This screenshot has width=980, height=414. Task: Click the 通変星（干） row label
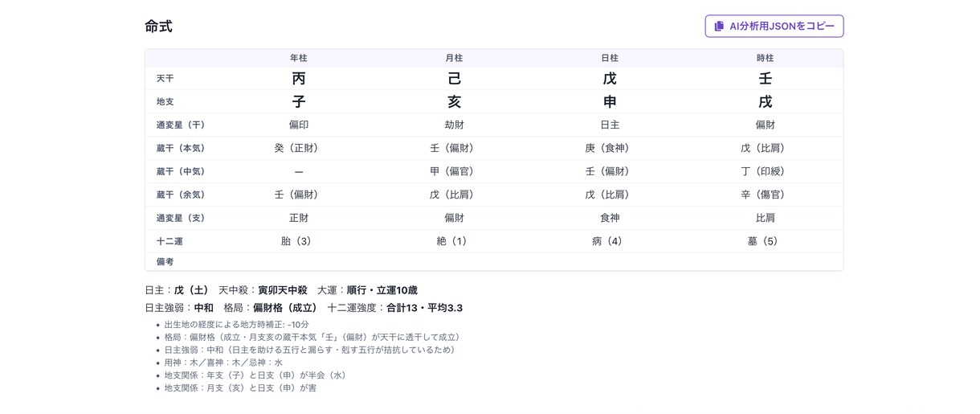point(181,125)
